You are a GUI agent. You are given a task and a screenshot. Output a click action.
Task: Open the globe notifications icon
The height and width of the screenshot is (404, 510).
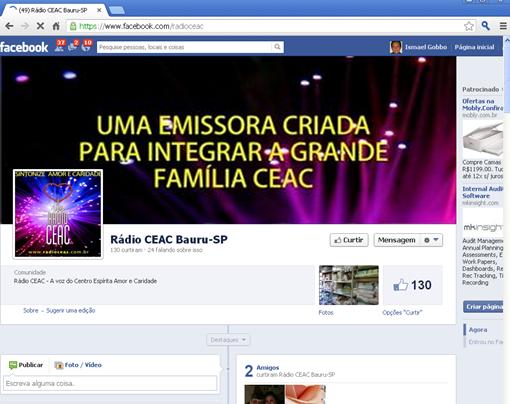[x=87, y=46]
